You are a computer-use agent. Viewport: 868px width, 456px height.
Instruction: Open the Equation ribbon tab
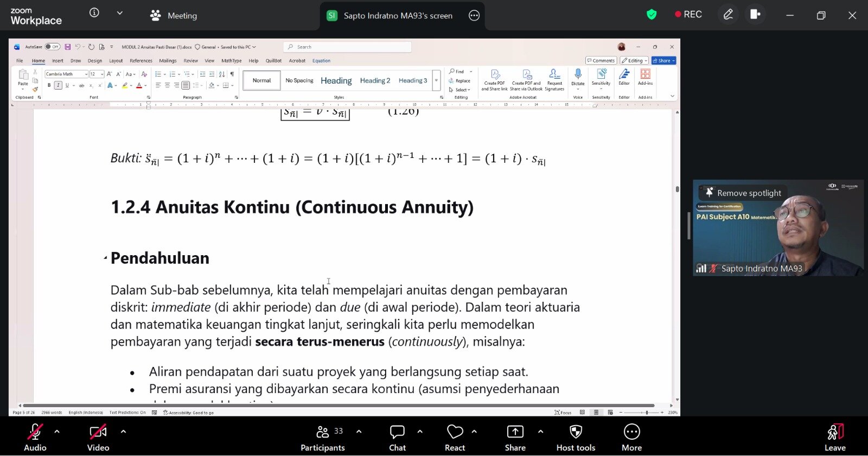tap(321, 61)
